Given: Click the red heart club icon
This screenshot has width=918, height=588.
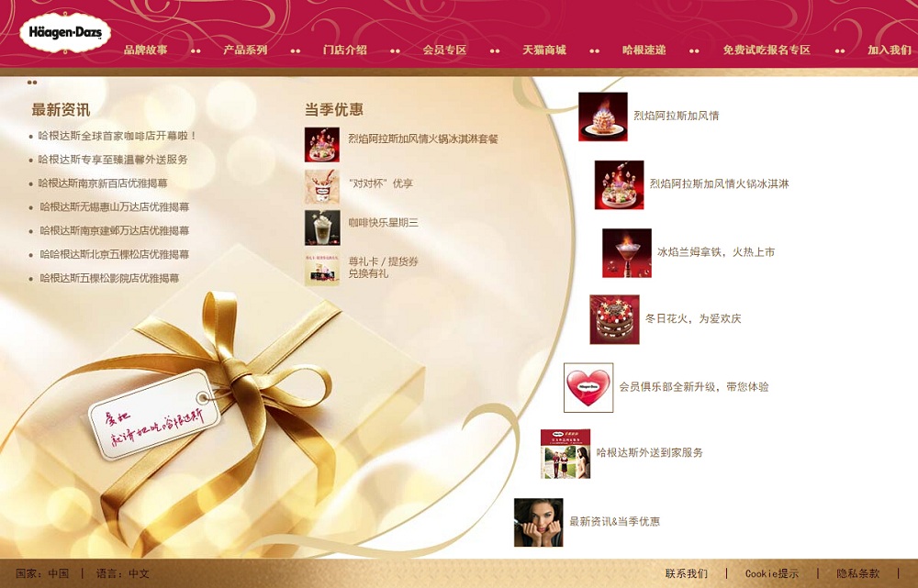Looking at the screenshot, I should pyautogui.click(x=588, y=387).
